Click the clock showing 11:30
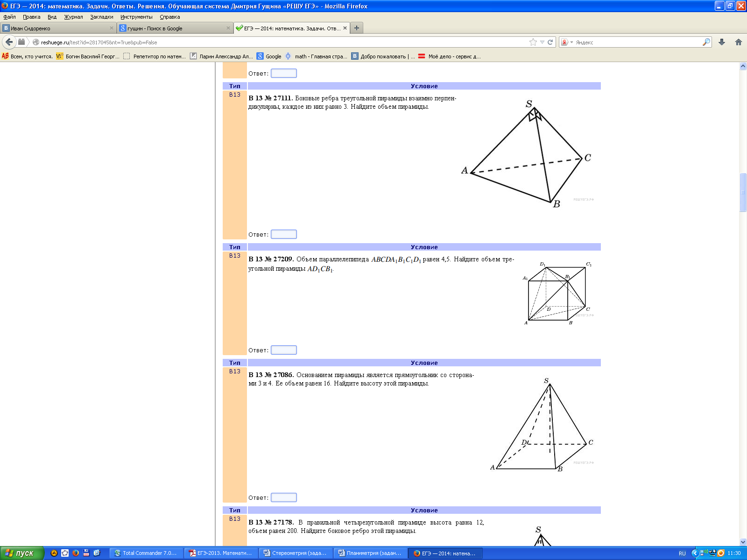 734,553
